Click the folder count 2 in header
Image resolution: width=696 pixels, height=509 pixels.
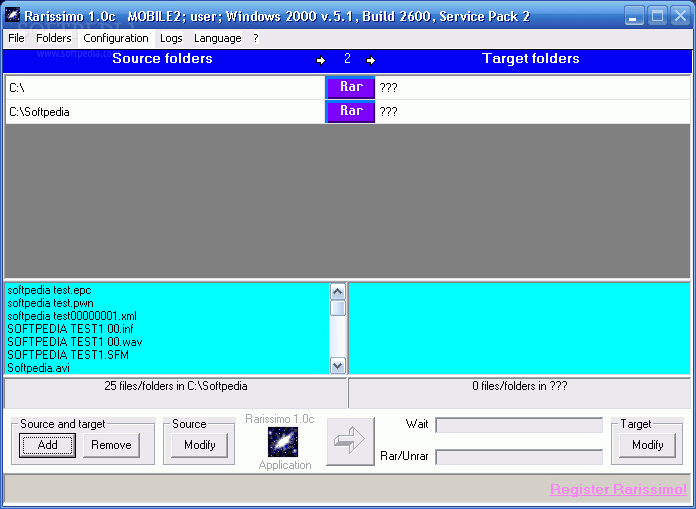[347, 59]
